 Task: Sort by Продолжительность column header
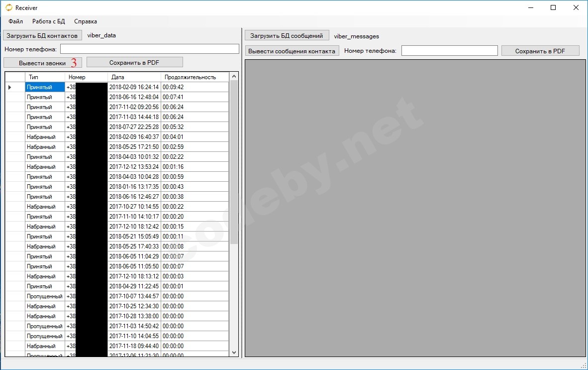point(195,77)
